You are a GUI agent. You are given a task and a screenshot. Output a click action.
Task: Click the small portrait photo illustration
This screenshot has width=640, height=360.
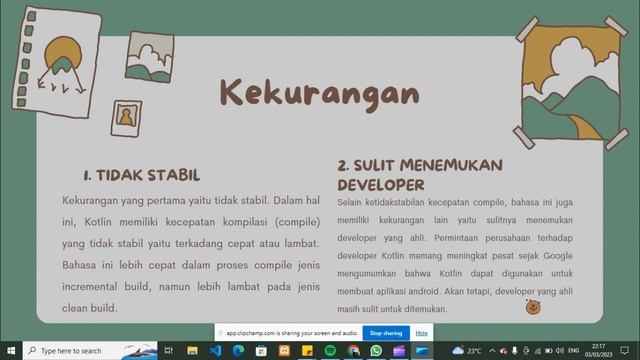(127, 118)
